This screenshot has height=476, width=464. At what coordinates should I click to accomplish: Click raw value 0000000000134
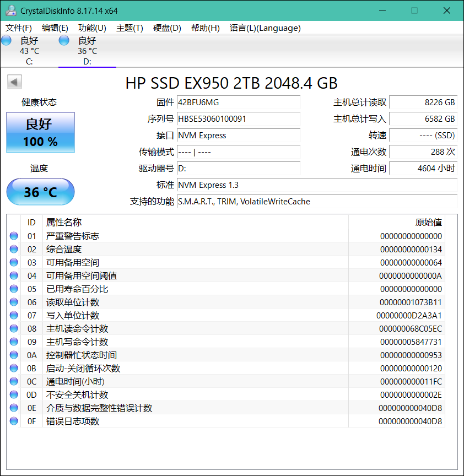[x=411, y=250]
